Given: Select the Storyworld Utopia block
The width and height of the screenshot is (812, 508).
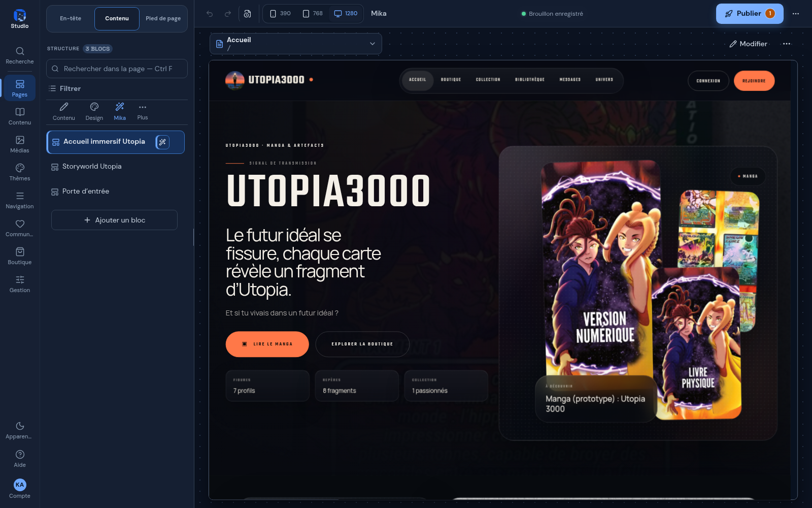Looking at the screenshot, I should [115, 167].
